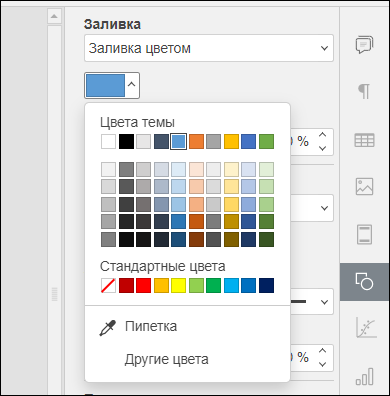The height and width of the screenshot is (396, 390).
Task: Pick the darkest green shade
Action: (266, 239)
